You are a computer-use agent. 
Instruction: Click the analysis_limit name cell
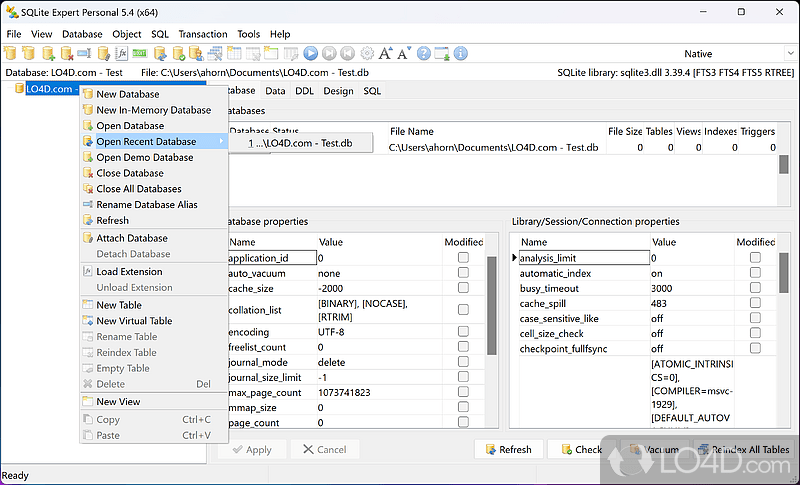click(584, 258)
